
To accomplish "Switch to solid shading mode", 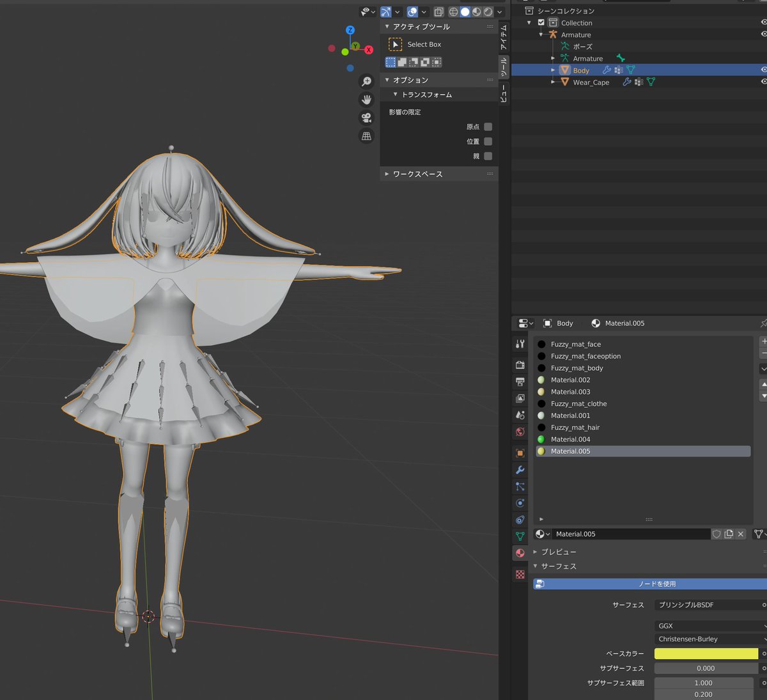I will (x=465, y=12).
